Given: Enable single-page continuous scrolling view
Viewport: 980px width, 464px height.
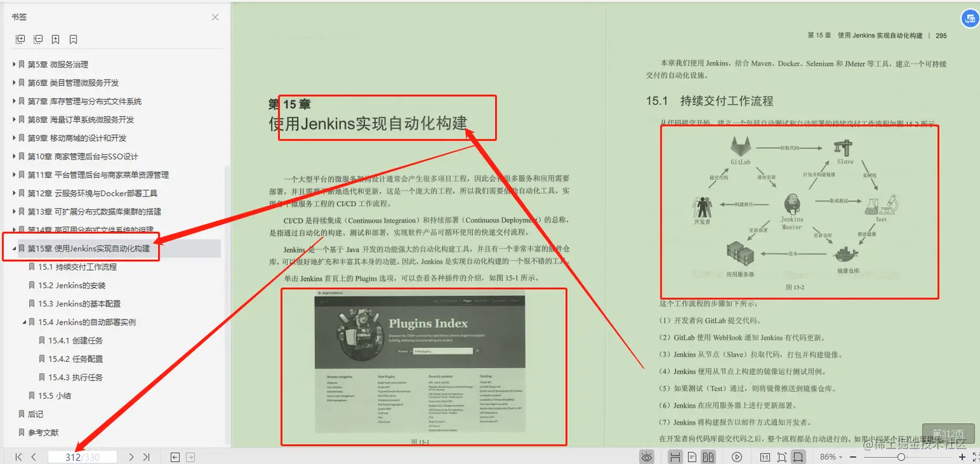Looking at the screenshot, I should click(x=675, y=456).
